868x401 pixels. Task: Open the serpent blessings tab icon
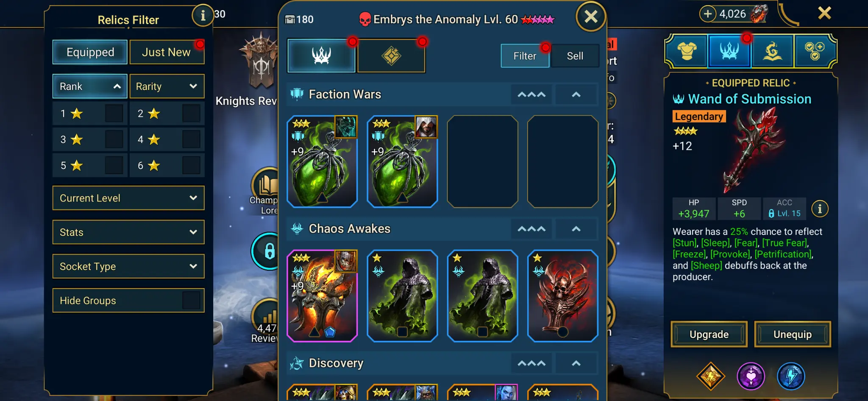tap(772, 51)
